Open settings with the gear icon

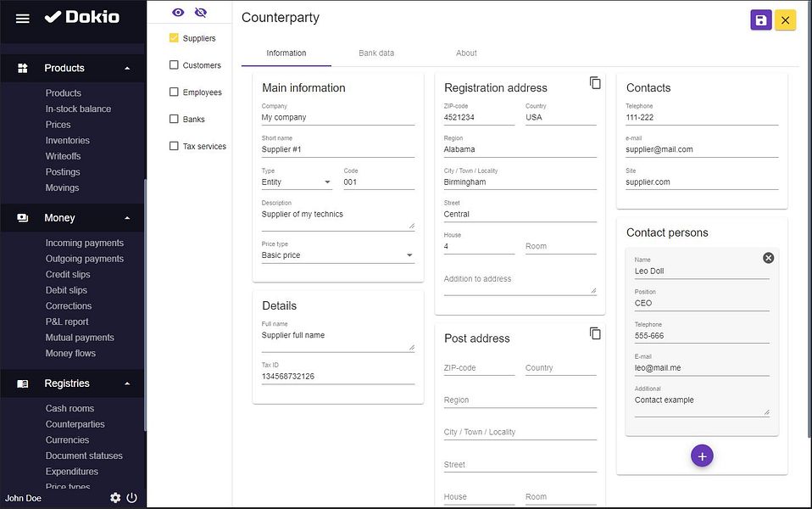[115, 498]
